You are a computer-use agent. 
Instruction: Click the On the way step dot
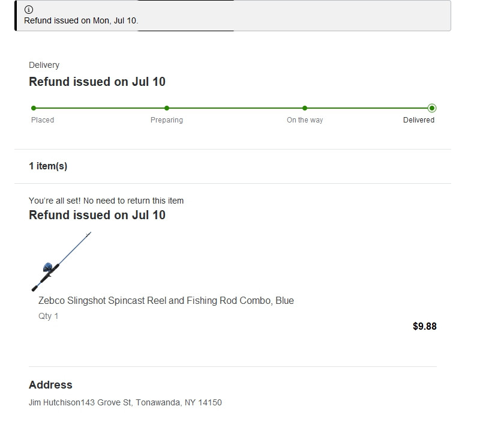(x=305, y=108)
